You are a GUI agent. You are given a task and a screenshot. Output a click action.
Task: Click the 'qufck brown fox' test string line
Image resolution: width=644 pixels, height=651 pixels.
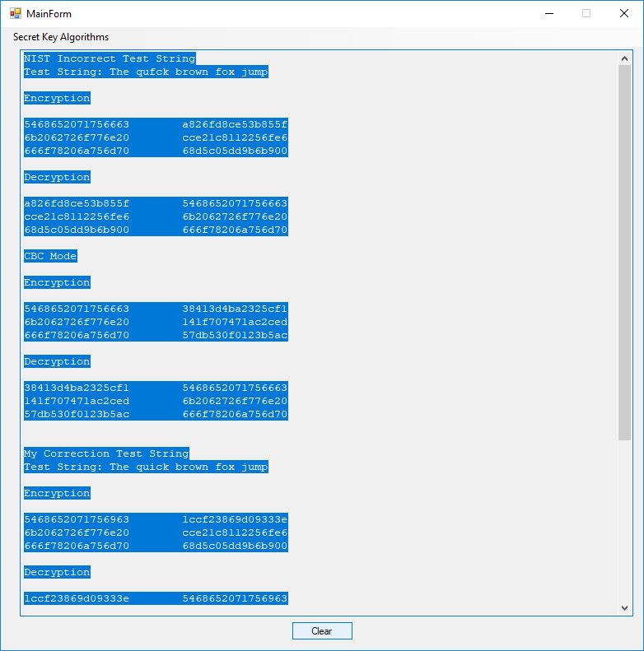(146, 72)
